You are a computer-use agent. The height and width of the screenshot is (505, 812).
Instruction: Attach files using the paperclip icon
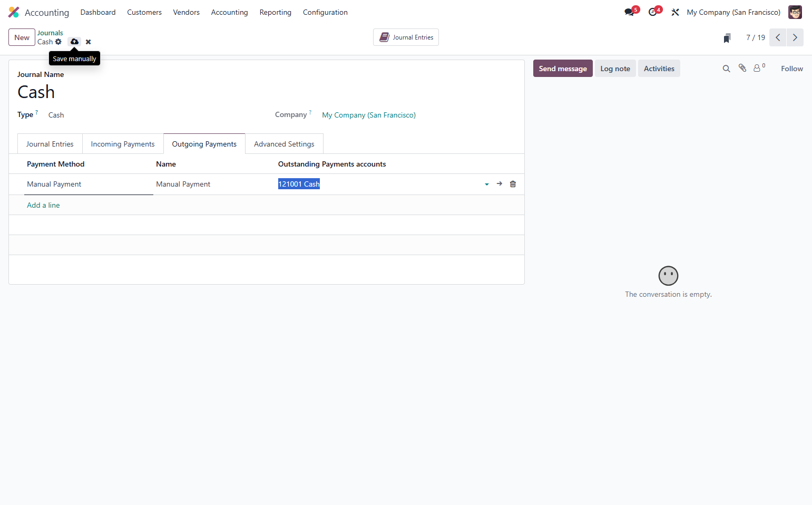[x=742, y=68]
